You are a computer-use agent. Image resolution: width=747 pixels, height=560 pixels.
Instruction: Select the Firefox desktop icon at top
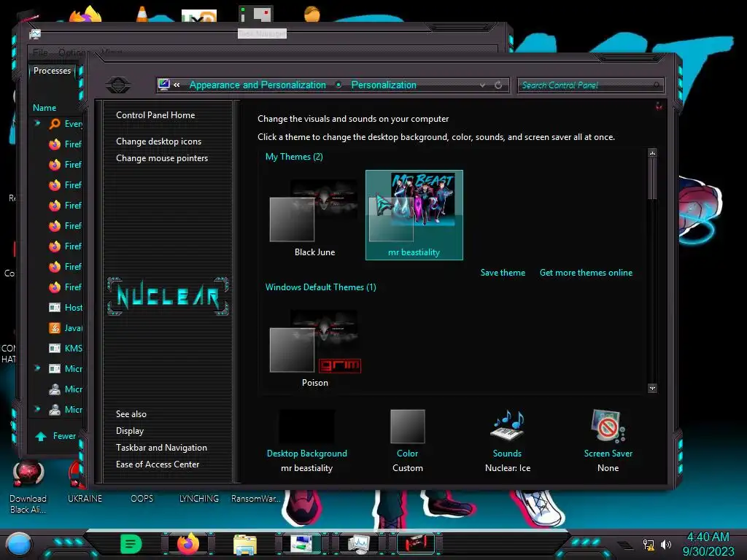pos(85,13)
